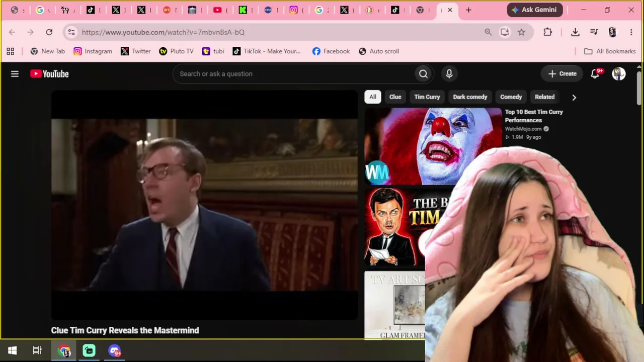The width and height of the screenshot is (644, 362).
Task: Open the media controls music-note icon
Action: (x=594, y=32)
